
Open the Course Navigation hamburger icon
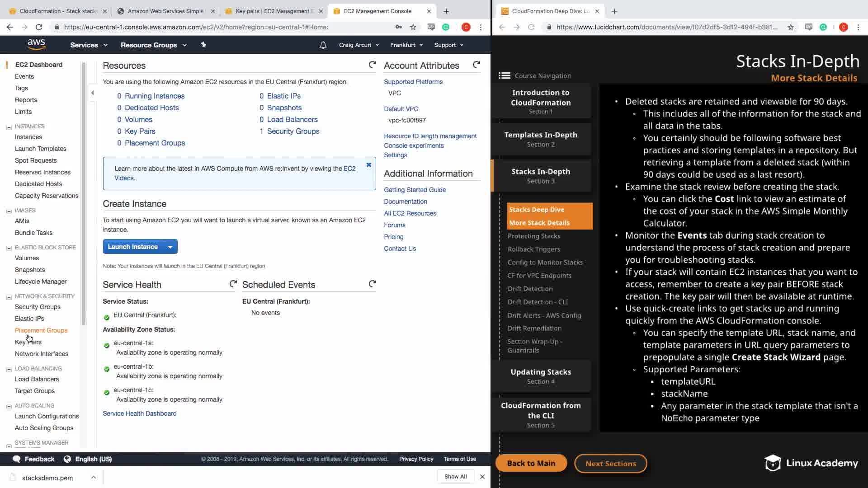click(x=504, y=76)
